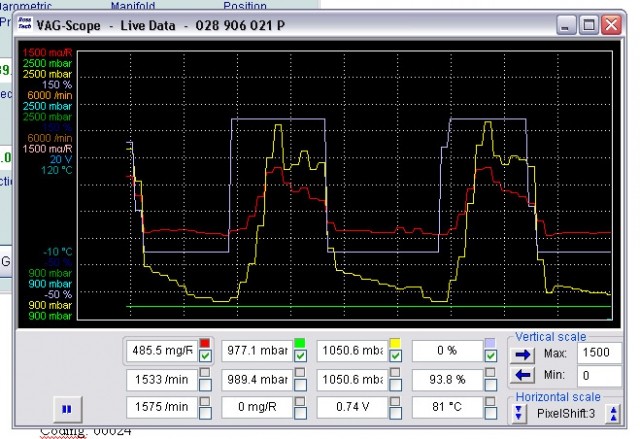Click the VAG-Scope title bar text
The width and height of the screenshot is (640, 439).
[x=160, y=25]
